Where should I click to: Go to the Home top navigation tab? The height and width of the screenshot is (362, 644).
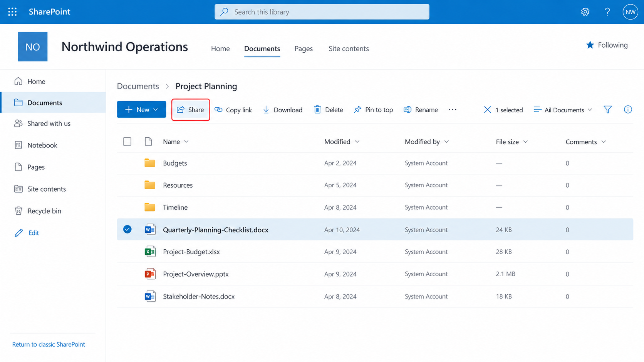220,48
